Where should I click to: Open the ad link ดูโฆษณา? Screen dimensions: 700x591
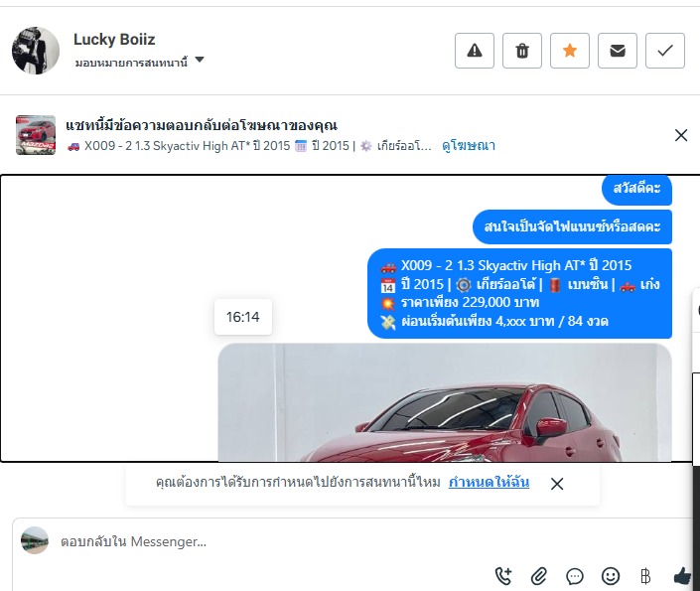pyautogui.click(x=469, y=146)
